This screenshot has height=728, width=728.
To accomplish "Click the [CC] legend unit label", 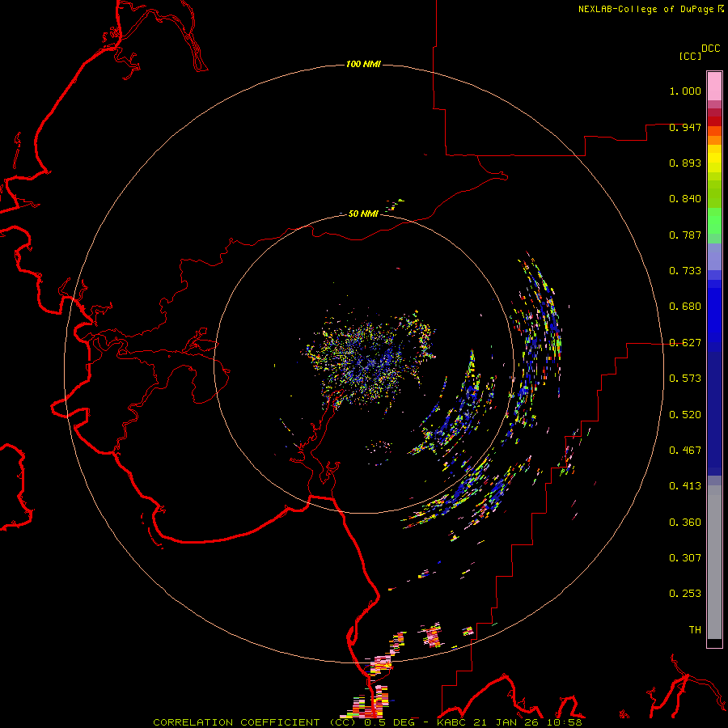I will tap(690, 56).
